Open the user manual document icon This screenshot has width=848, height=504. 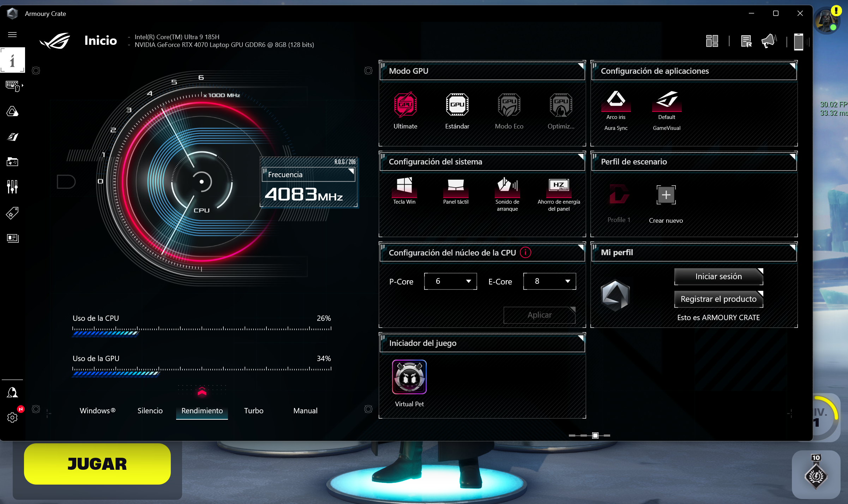(746, 41)
